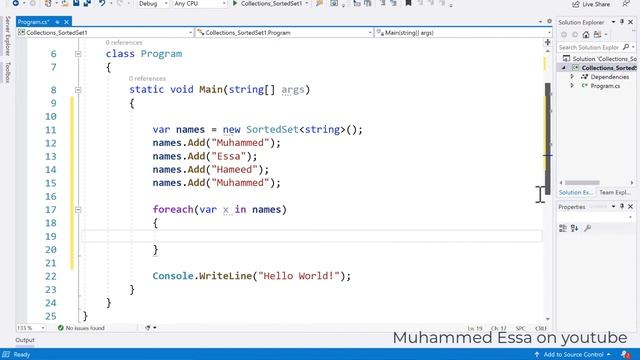Select Program.cs in Solution Explorer

tap(605, 86)
